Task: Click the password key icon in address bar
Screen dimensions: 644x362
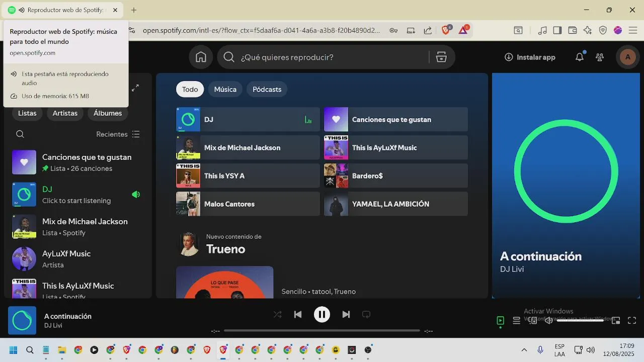Action: [394, 30]
